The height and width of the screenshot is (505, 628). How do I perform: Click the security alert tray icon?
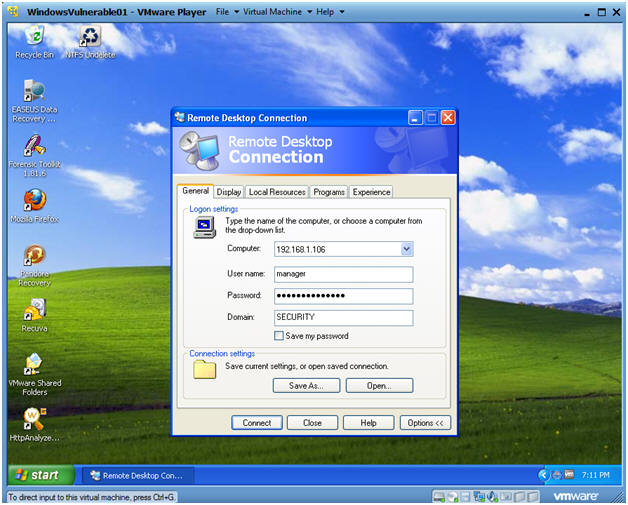pyautogui.click(x=557, y=475)
